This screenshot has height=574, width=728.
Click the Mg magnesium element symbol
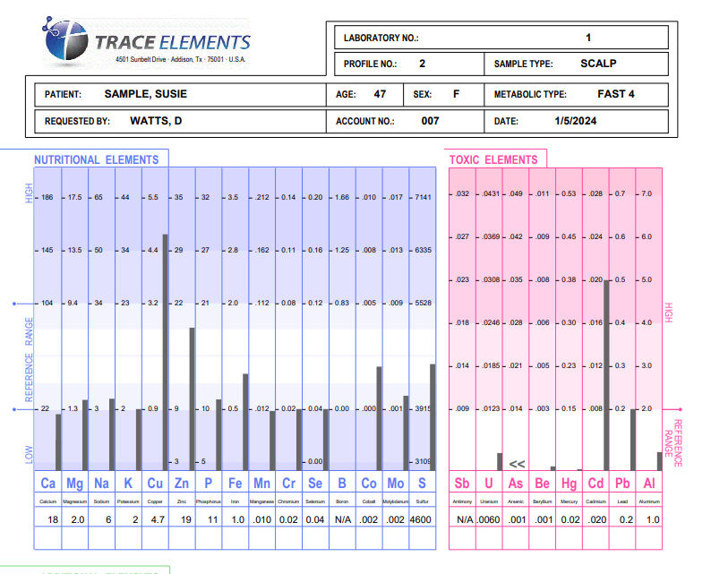tap(74, 484)
